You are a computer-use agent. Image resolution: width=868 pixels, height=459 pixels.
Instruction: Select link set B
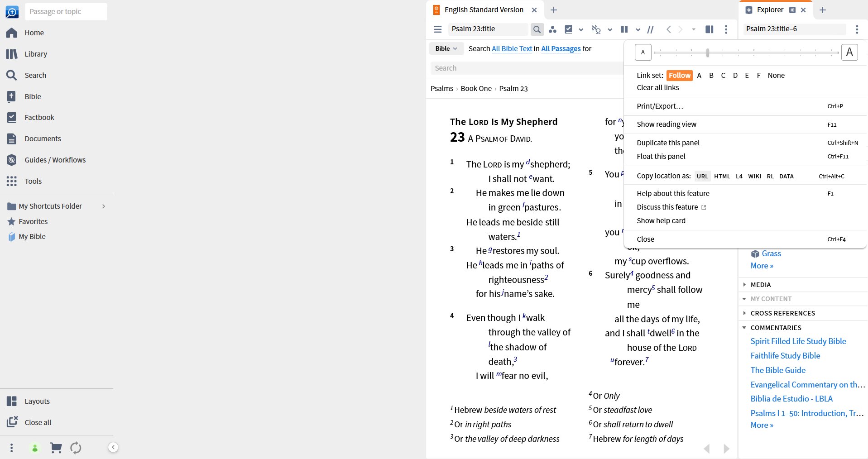click(711, 76)
